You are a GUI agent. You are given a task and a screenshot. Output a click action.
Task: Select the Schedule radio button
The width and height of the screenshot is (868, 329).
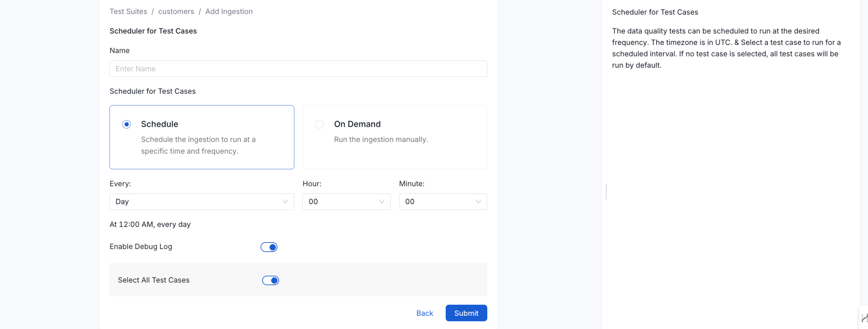coord(126,125)
